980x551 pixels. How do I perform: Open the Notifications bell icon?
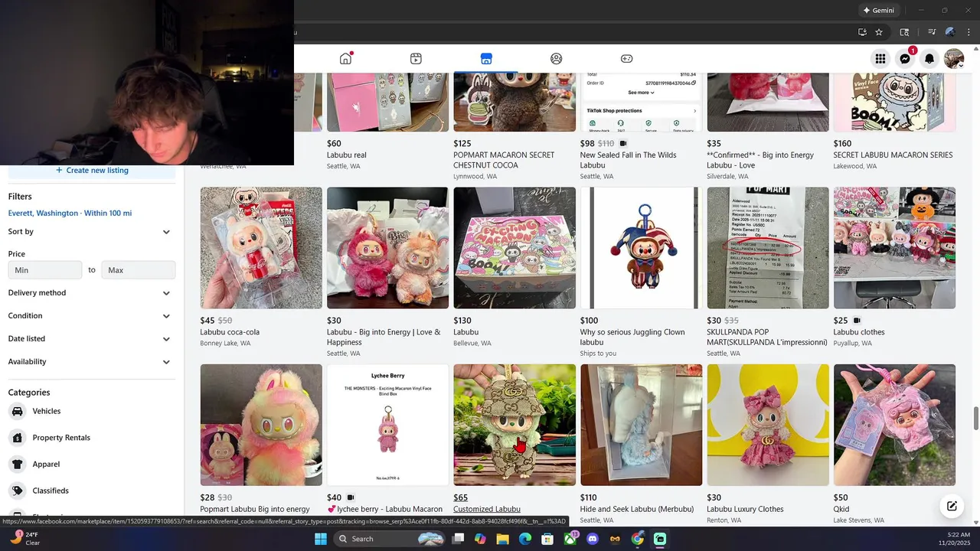[929, 58]
